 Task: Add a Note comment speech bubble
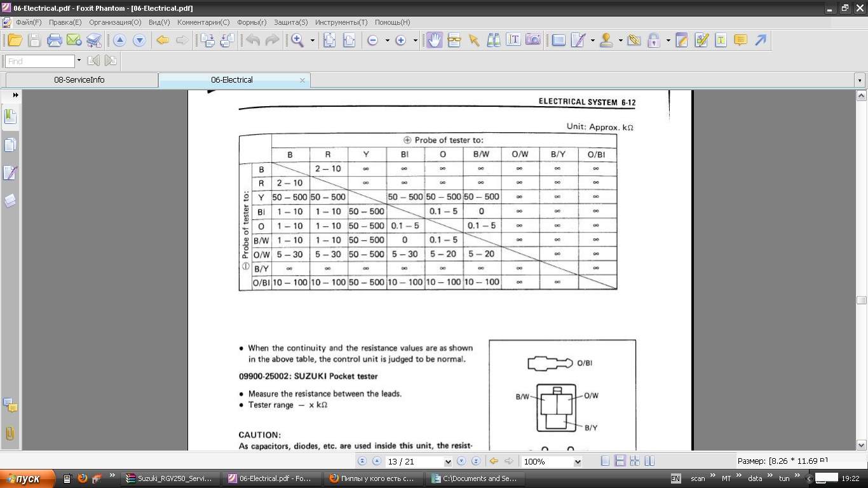(740, 41)
